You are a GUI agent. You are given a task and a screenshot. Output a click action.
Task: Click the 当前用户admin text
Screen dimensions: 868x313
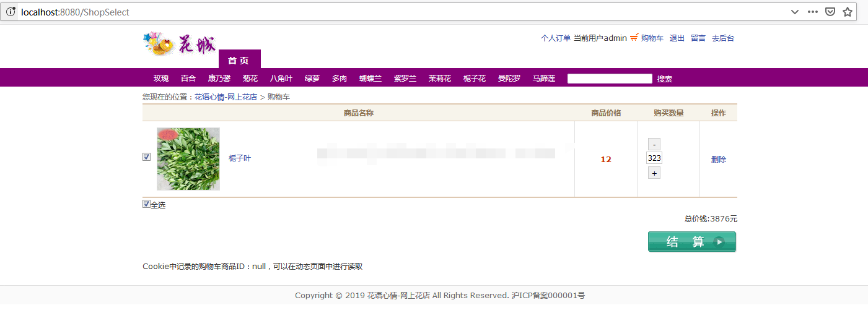click(x=600, y=38)
